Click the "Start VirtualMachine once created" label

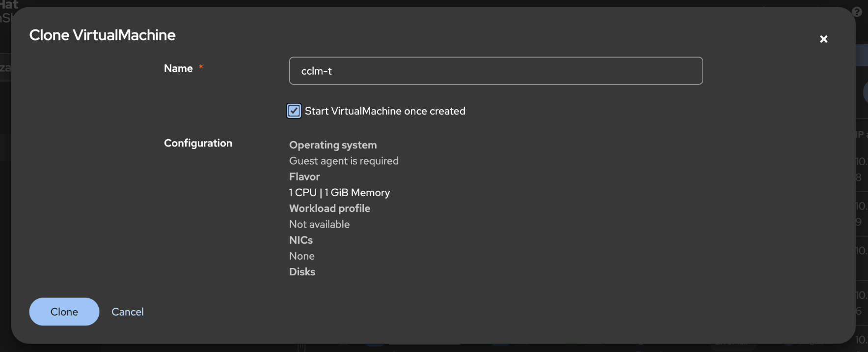(384, 111)
